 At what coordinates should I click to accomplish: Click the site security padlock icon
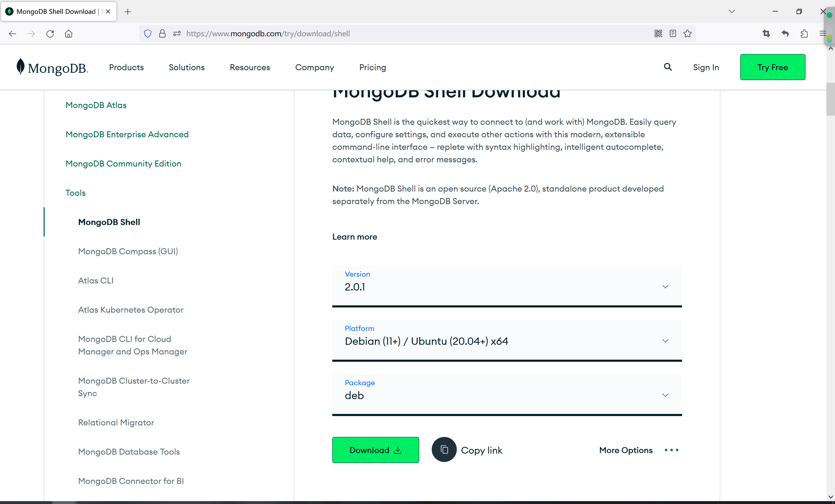[x=162, y=34]
